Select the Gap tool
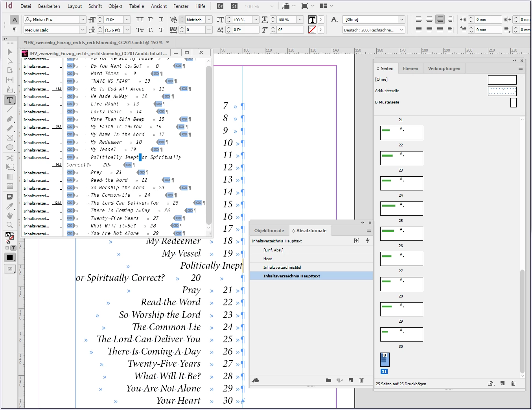The height and width of the screenshot is (410, 532). [x=10, y=80]
